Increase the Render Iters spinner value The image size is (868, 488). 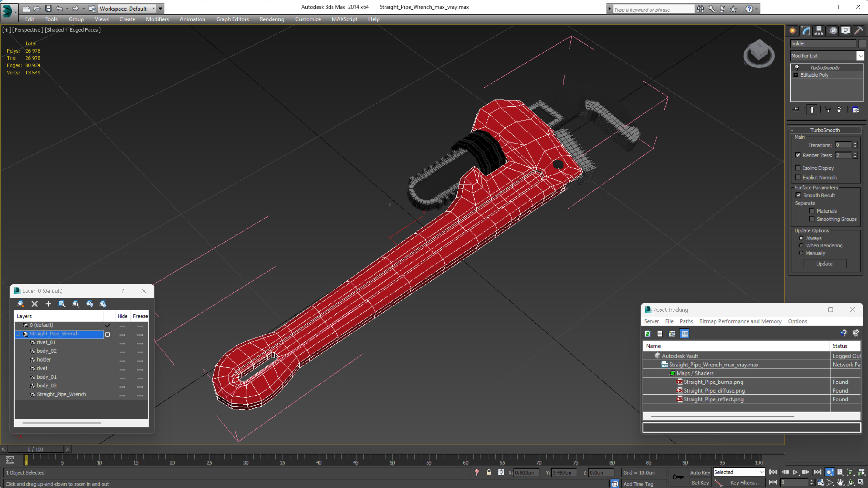(855, 153)
